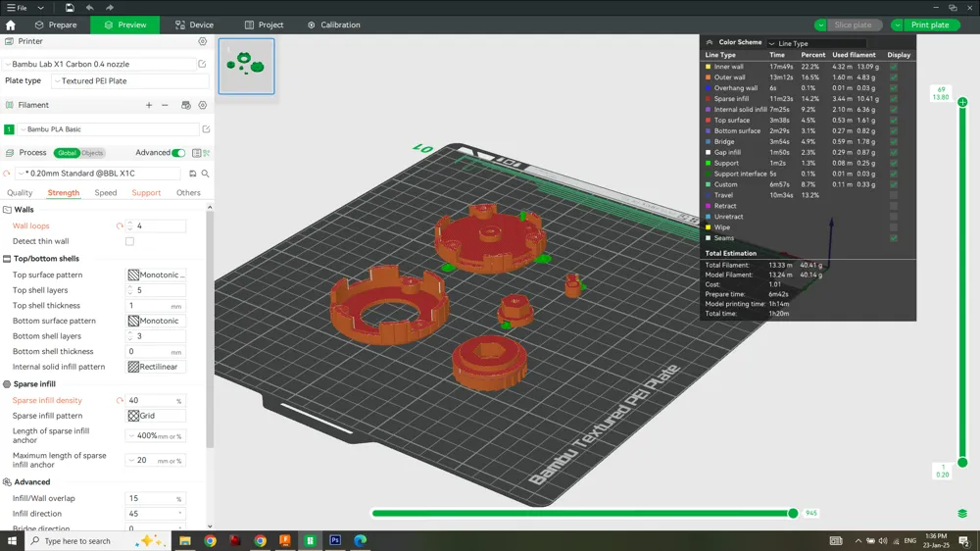Enable Detect thin wall checkbox

pos(129,241)
